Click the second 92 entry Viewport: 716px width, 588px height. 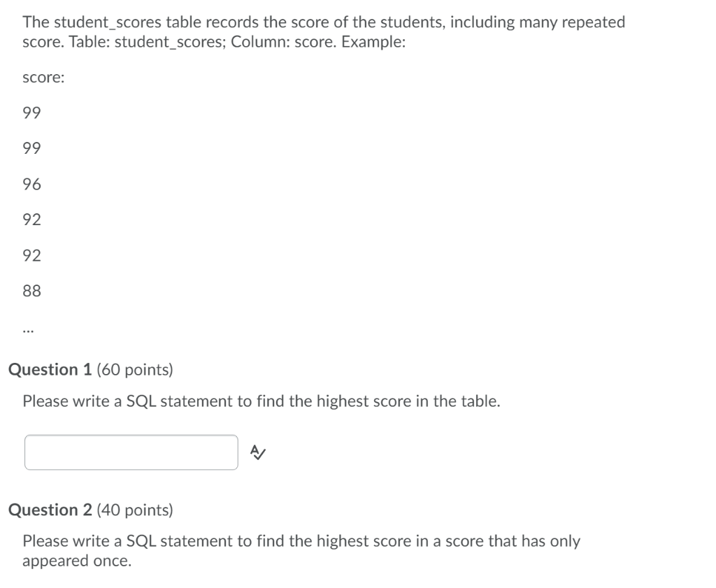(x=31, y=254)
